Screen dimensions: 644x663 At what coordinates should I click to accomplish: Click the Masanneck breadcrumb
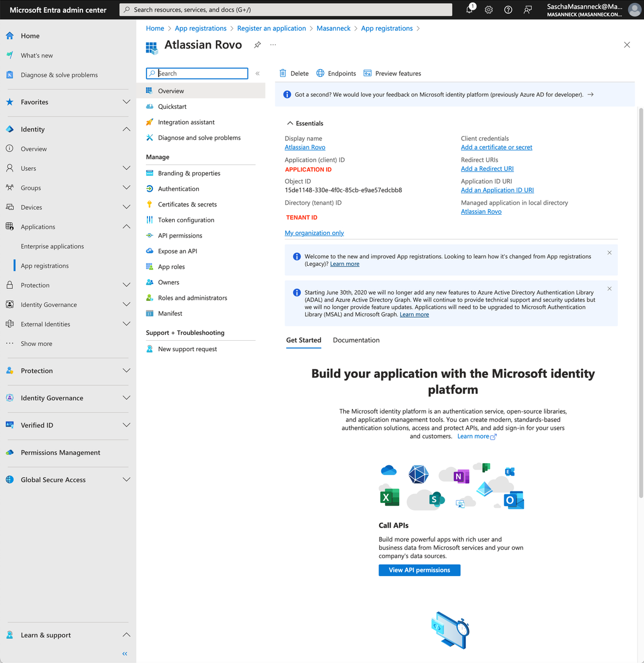pos(334,28)
